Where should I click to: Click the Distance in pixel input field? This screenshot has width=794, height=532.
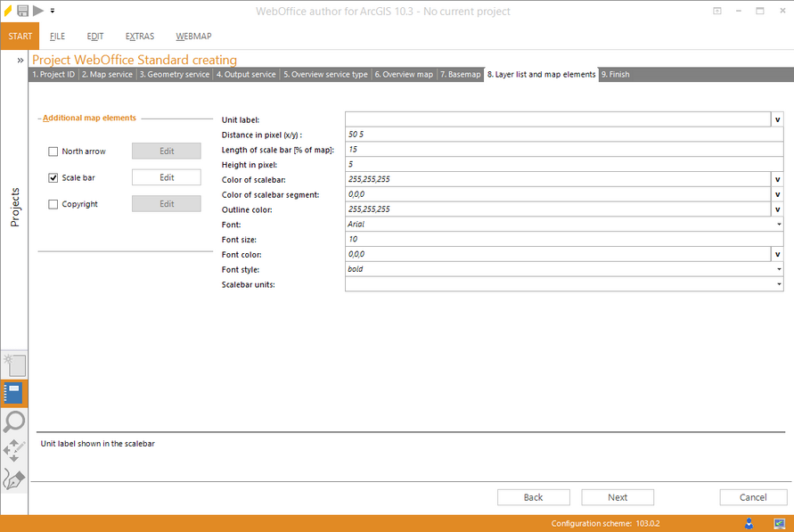point(535,134)
